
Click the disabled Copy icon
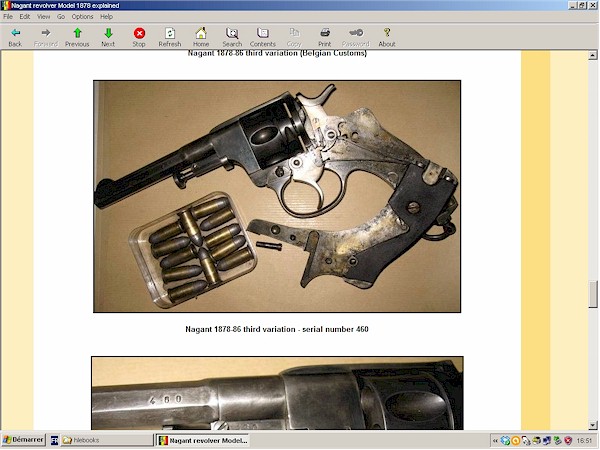tap(294, 37)
